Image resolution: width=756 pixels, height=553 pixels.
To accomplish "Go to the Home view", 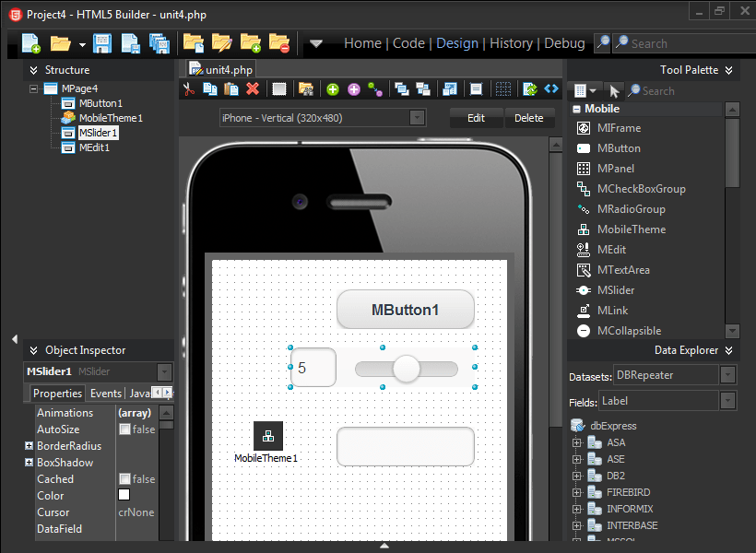I will (362, 43).
